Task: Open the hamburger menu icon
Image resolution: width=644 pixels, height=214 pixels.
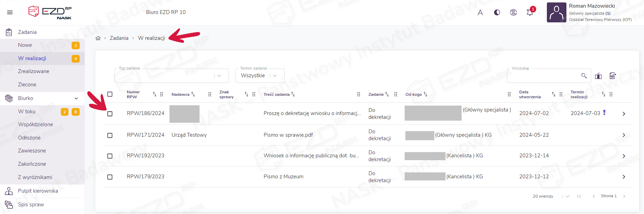Action: coord(10,12)
